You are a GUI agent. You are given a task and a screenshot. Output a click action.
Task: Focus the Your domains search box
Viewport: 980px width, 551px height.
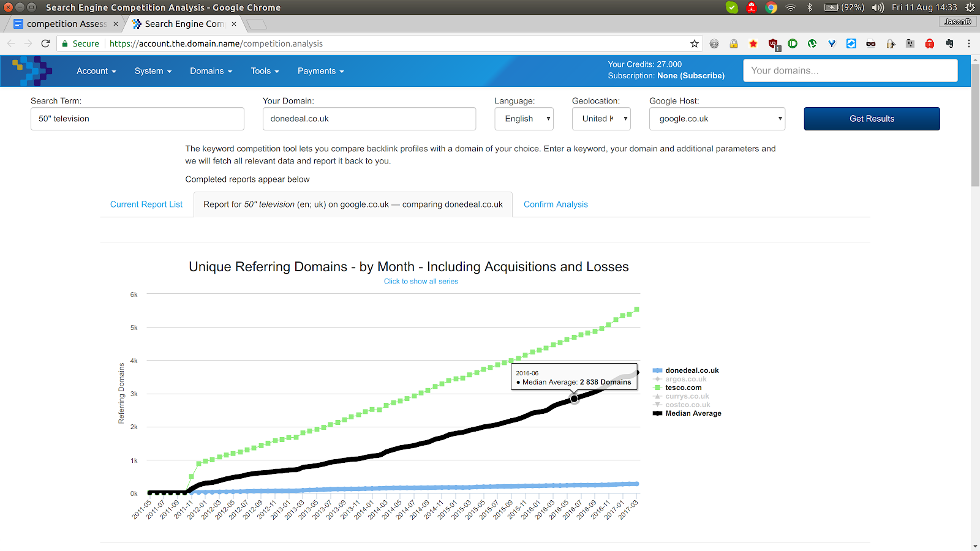click(850, 70)
